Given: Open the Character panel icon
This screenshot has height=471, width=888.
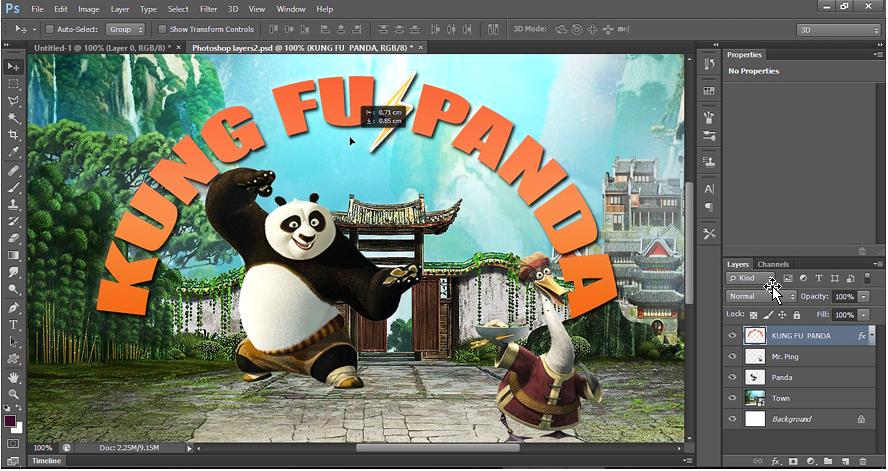Looking at the screenshot, I should click(x=709, y=189).
